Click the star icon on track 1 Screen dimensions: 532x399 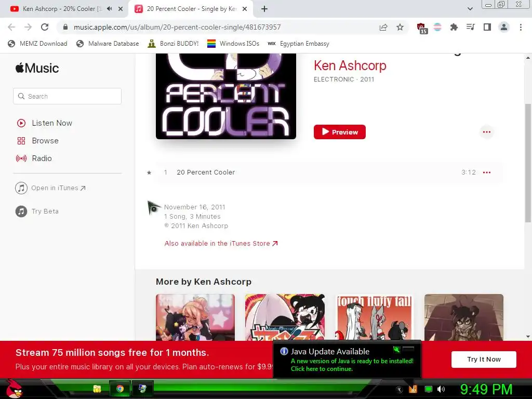pos(149,172)
